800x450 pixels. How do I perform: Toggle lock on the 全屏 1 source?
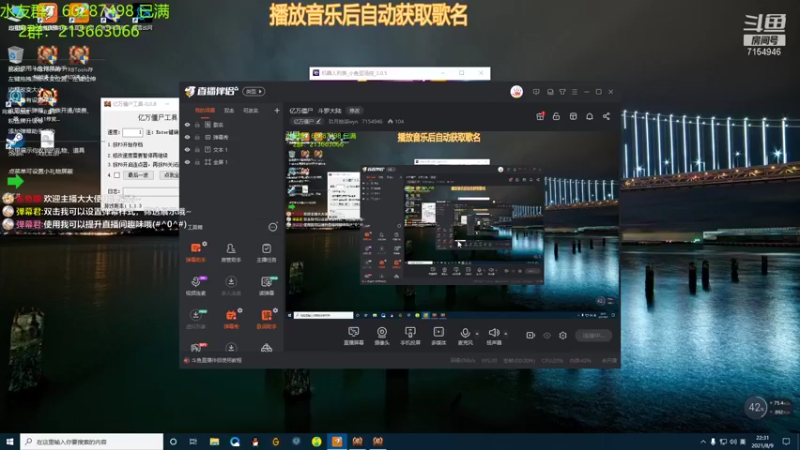pyautogui.click(x=197, y=162)
